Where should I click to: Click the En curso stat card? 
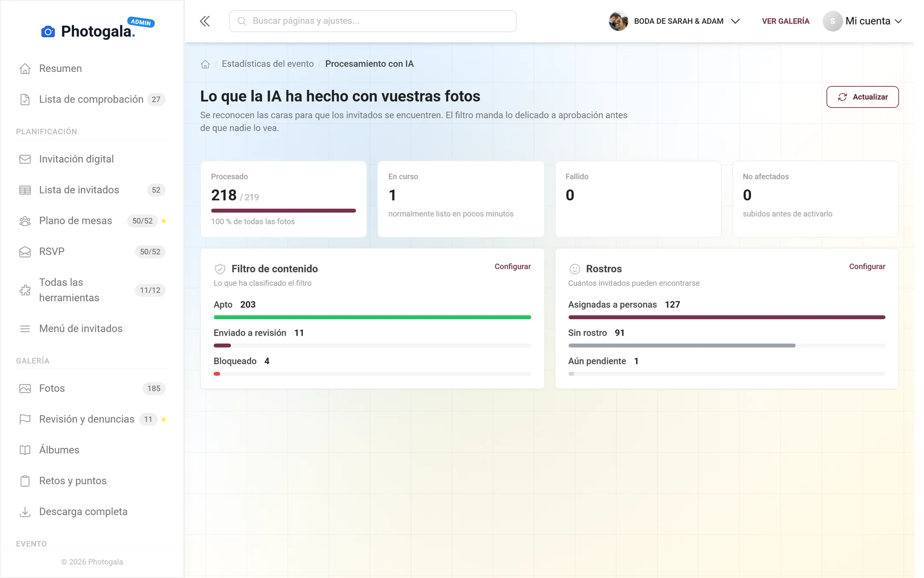[x=461, y=199]
